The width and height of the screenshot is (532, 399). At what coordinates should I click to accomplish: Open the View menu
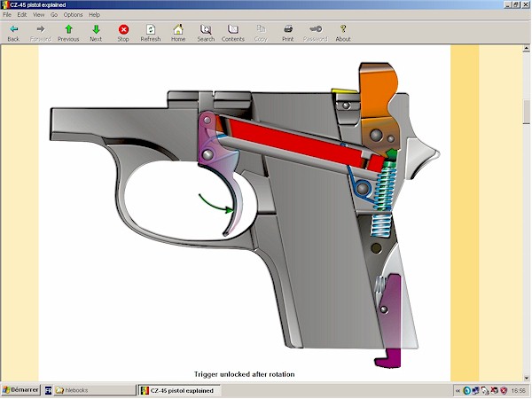[39, 14]
